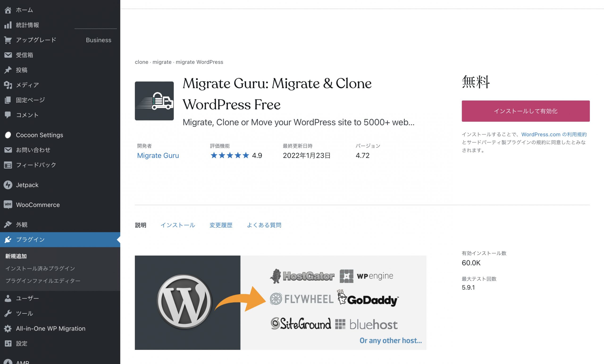
Task: Open WordPress.com の利用規約 link
Action: (554, 134)
